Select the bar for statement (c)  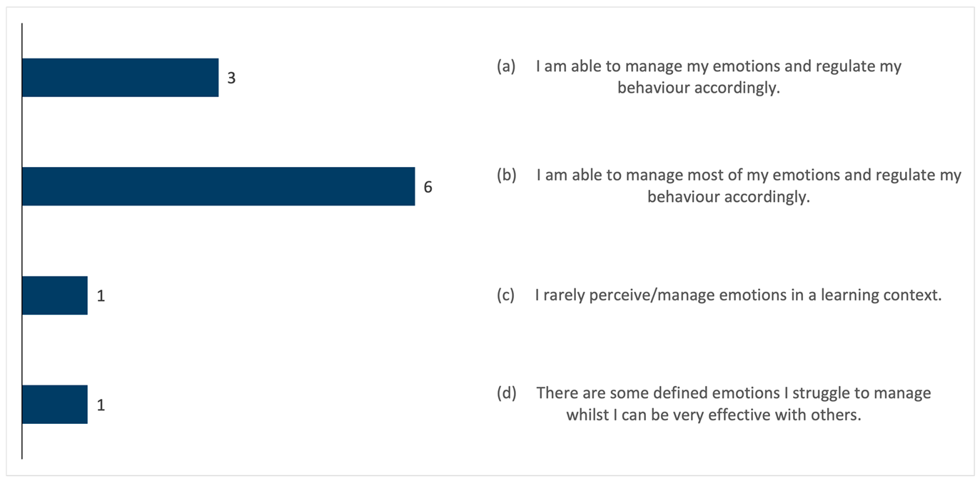[55, 295]
